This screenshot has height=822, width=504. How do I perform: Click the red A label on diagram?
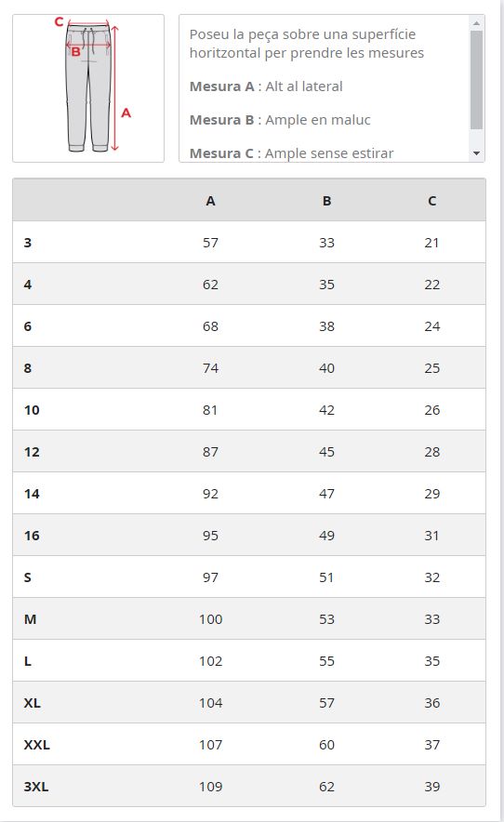(126, 113)
